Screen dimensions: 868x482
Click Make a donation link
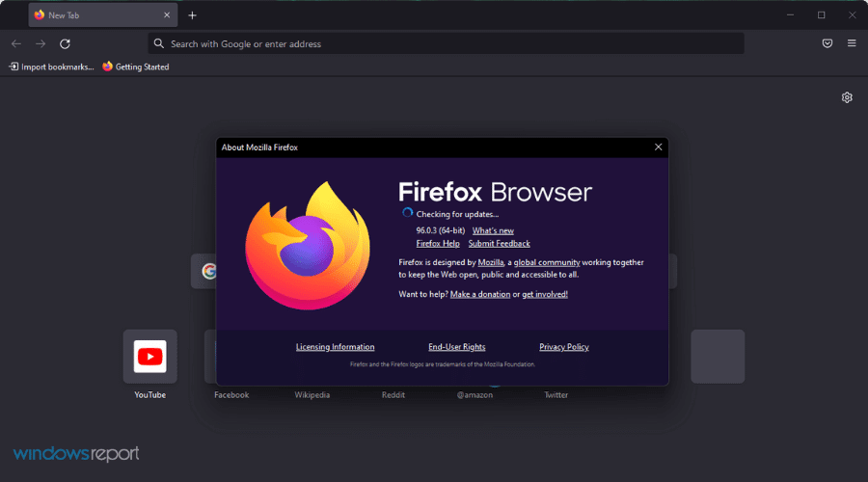[x=480, y=294]
